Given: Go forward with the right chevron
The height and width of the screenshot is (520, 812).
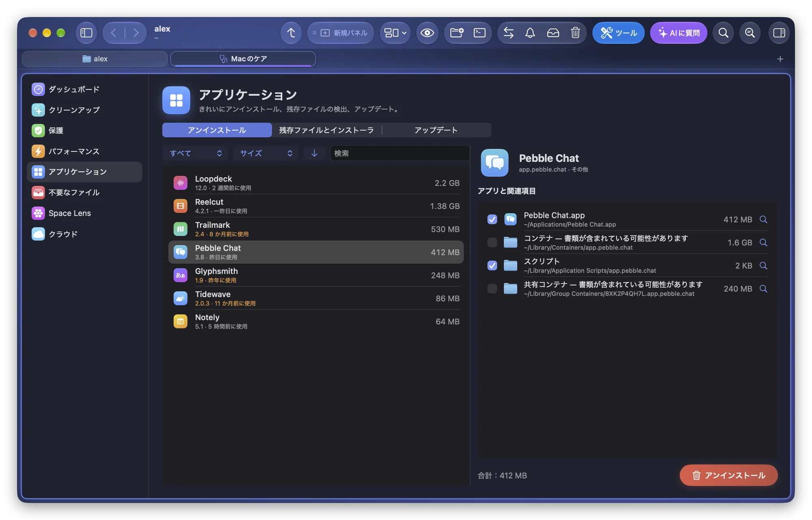Looking at the screenshot, I should point(136,33).
